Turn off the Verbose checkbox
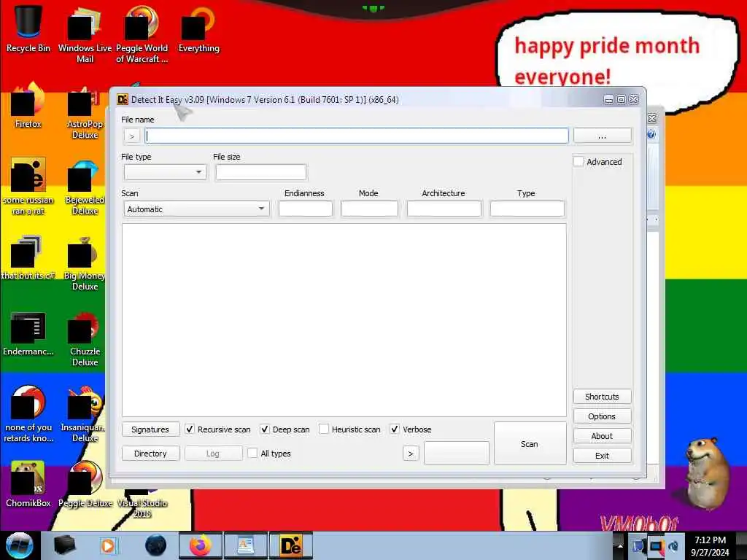 pyautogui.click(x=395, y=429)
